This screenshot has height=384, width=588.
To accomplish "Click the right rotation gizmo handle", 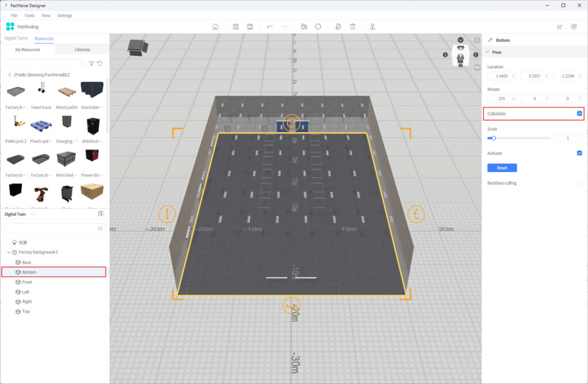I will click(x=416, y=214).
